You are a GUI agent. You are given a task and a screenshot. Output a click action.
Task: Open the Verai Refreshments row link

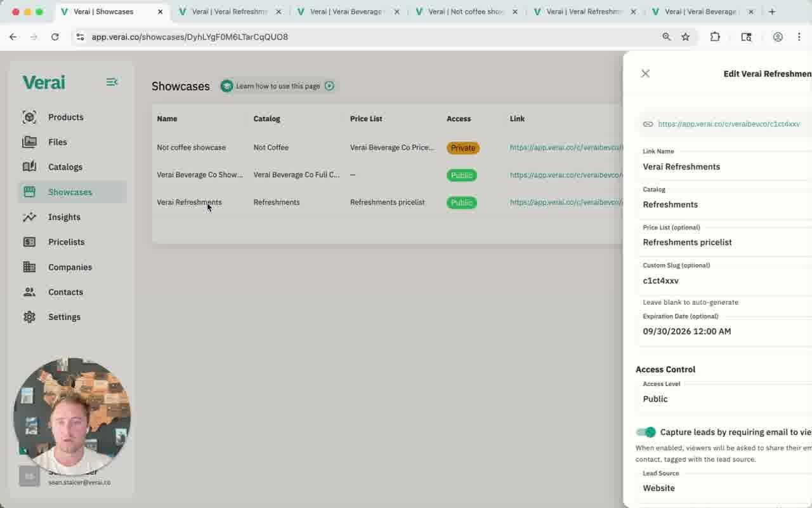coord(566,202)
